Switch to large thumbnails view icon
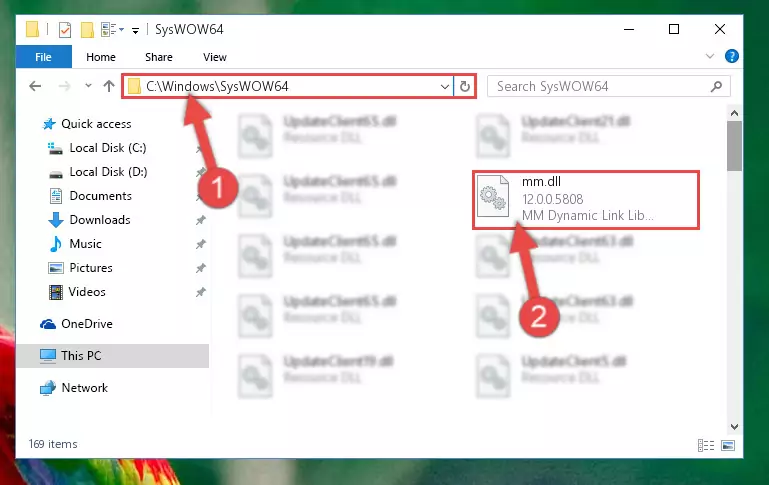Screen dimensions: 769x485 pos(728,445)
